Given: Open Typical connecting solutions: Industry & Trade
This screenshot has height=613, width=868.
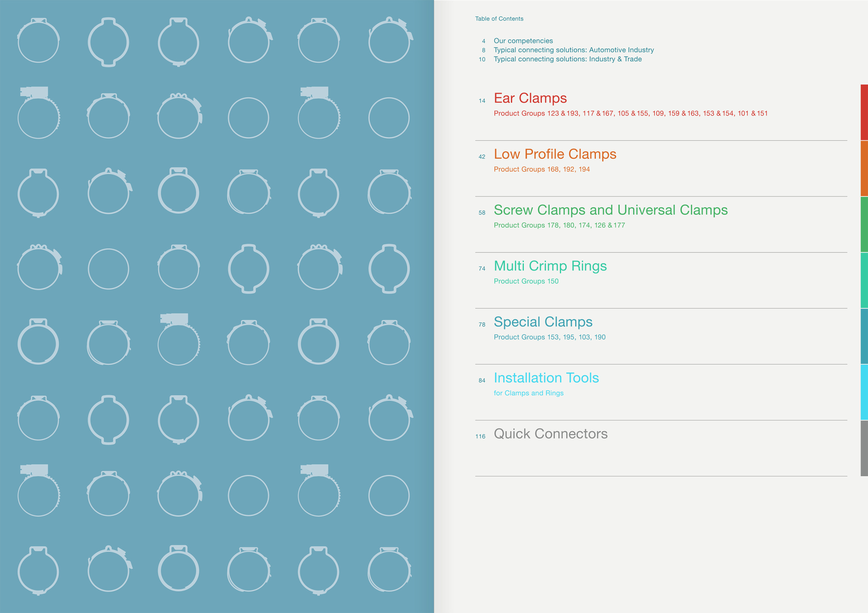Looking at the screenshot, I should pos(567,59).
